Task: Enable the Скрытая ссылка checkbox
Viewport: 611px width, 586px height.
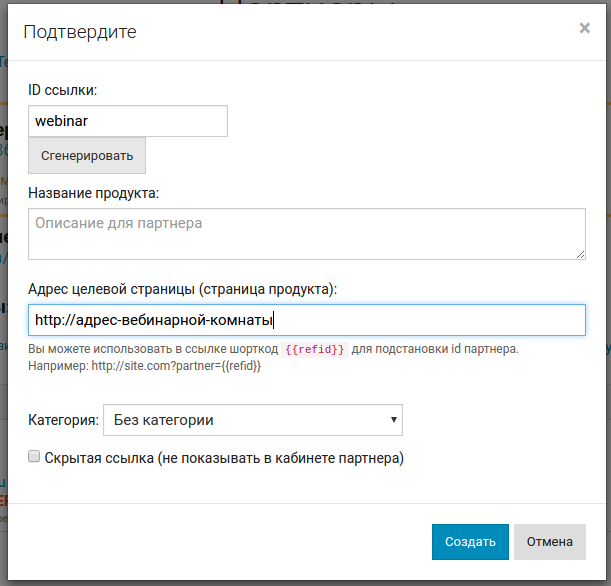Action: (x=35, y=457)
